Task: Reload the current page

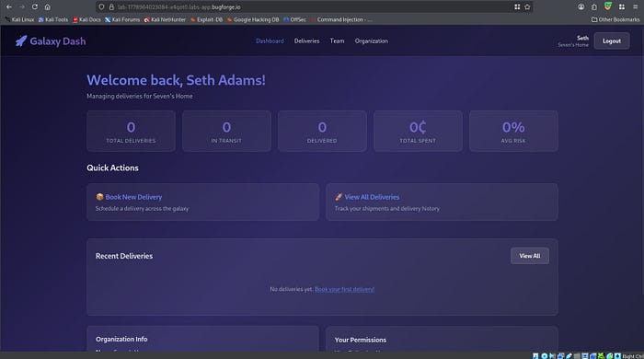Action: point(35,7)
